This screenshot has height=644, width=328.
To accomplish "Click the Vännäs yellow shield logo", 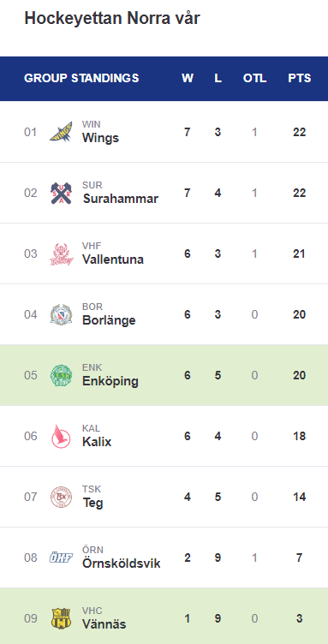I will tap(61, 618).
